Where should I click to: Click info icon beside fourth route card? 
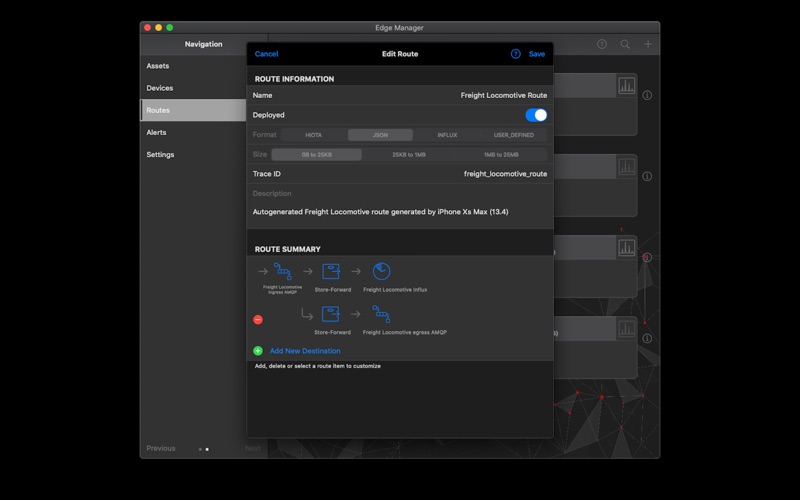point(647,339)
